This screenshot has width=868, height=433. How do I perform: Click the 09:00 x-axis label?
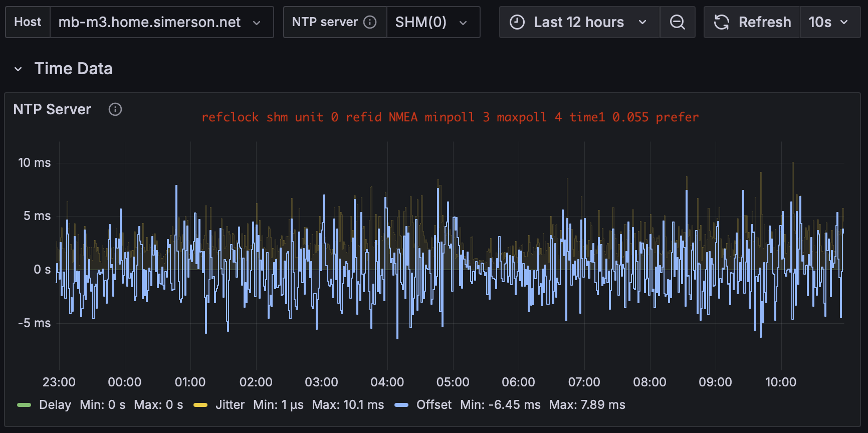[x=716, y=382]
